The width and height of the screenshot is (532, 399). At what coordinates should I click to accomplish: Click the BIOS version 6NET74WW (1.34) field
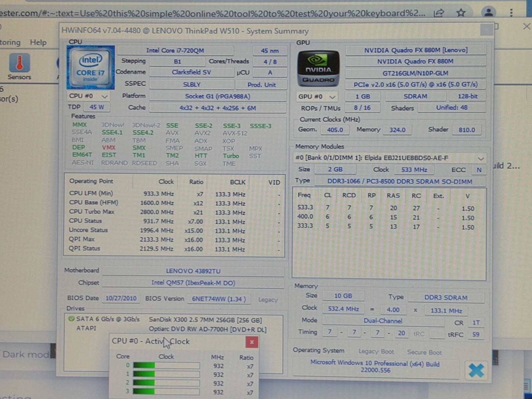(x=219, y=299)
